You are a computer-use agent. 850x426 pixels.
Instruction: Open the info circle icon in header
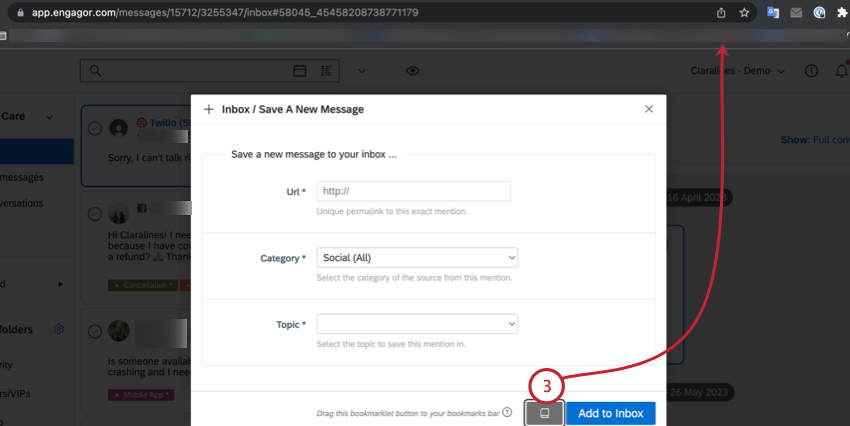click(812, 71)
